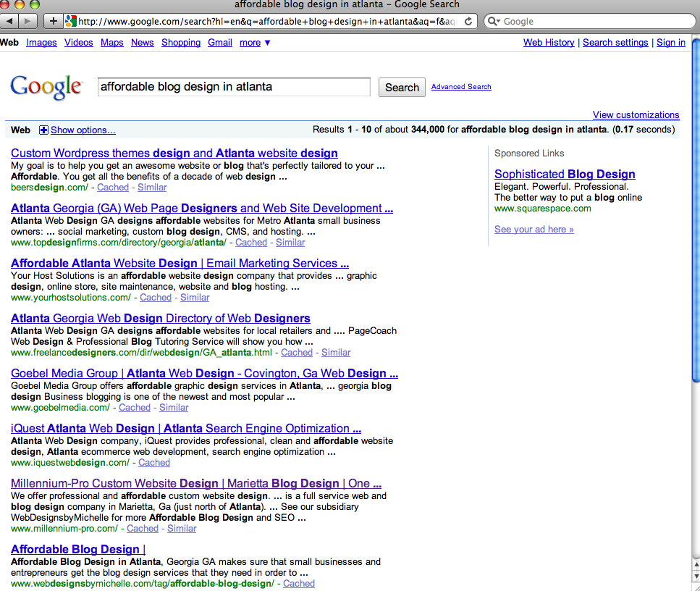The image size is (700, 591).
Task: Click the green window zoom button
Action: [34, 4]
